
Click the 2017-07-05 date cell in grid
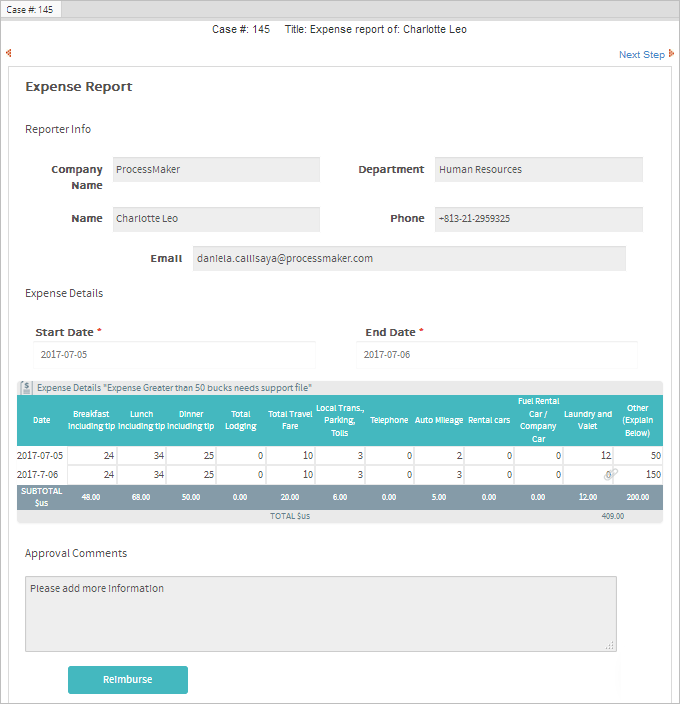(42, 456)
